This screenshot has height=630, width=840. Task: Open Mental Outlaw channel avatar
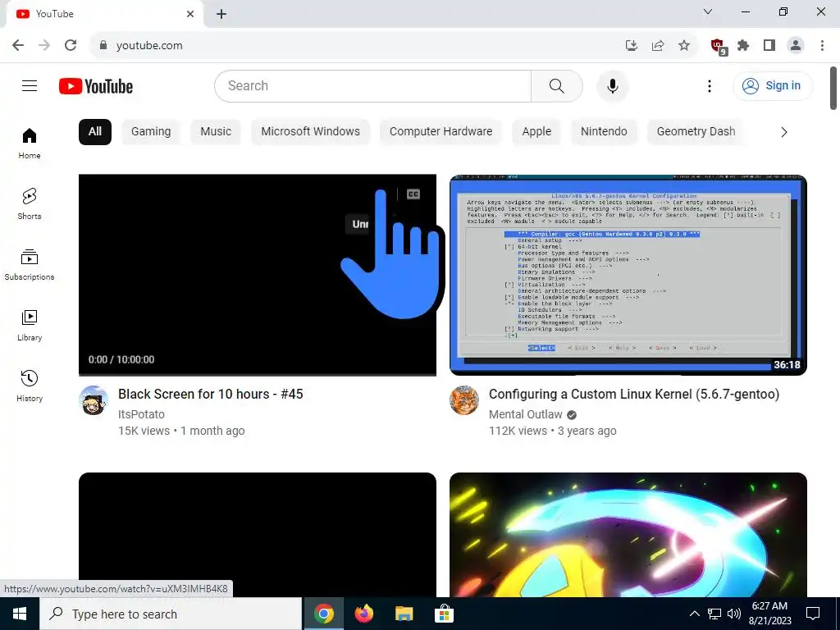[464, 400]
